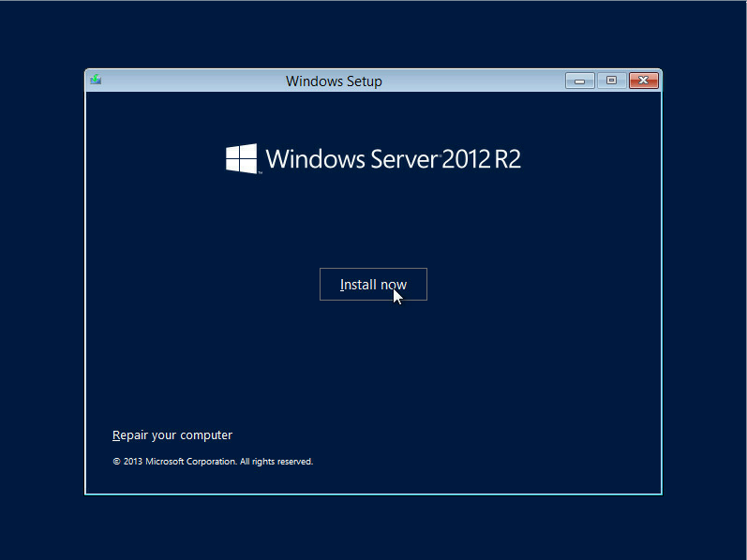This screenshot has height=560, width=747.
Task: Click the Install now button
Action: (x=373, y=285)
